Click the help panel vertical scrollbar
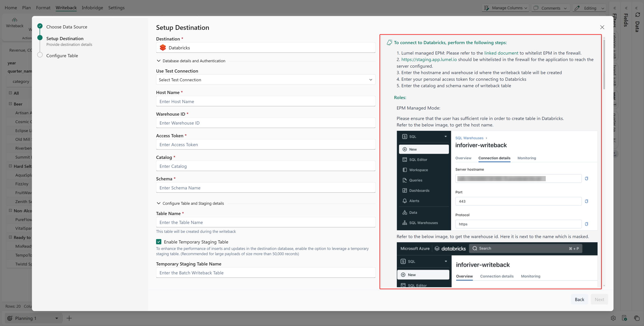 tap(604, 64)
